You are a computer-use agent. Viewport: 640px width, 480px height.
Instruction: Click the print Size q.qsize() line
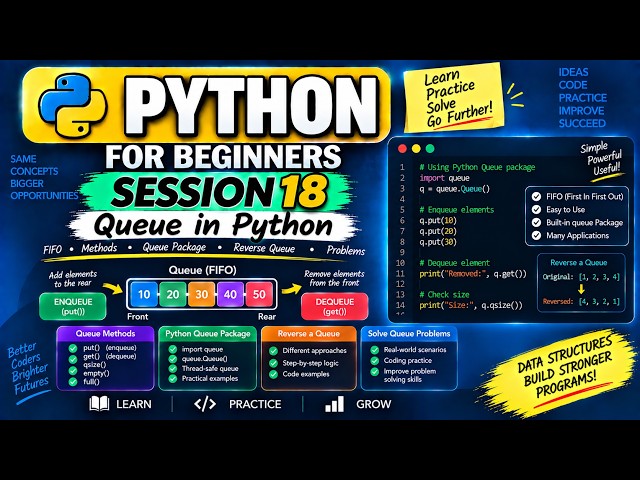point(471,305)
